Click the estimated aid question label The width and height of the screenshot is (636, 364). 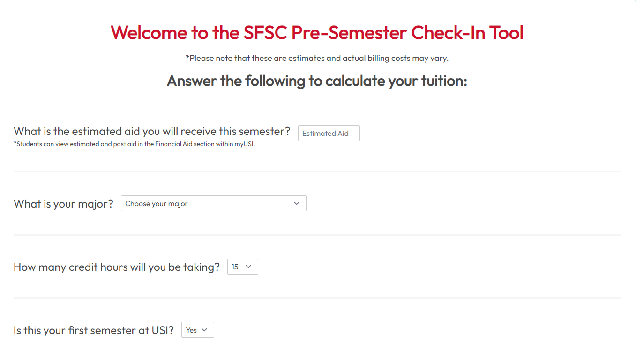(151, 131)
